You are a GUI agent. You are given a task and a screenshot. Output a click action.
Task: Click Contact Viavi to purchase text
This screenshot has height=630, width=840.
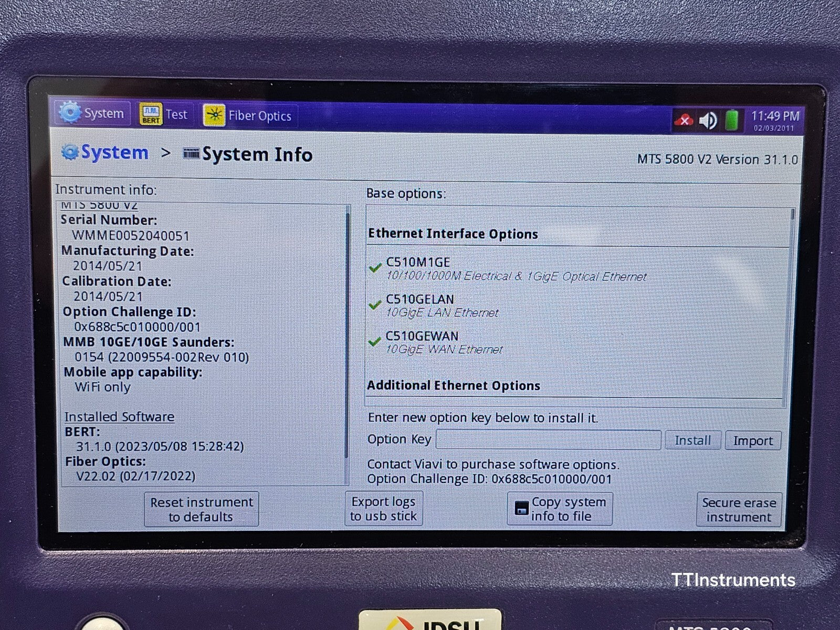[x=493, y=465]
